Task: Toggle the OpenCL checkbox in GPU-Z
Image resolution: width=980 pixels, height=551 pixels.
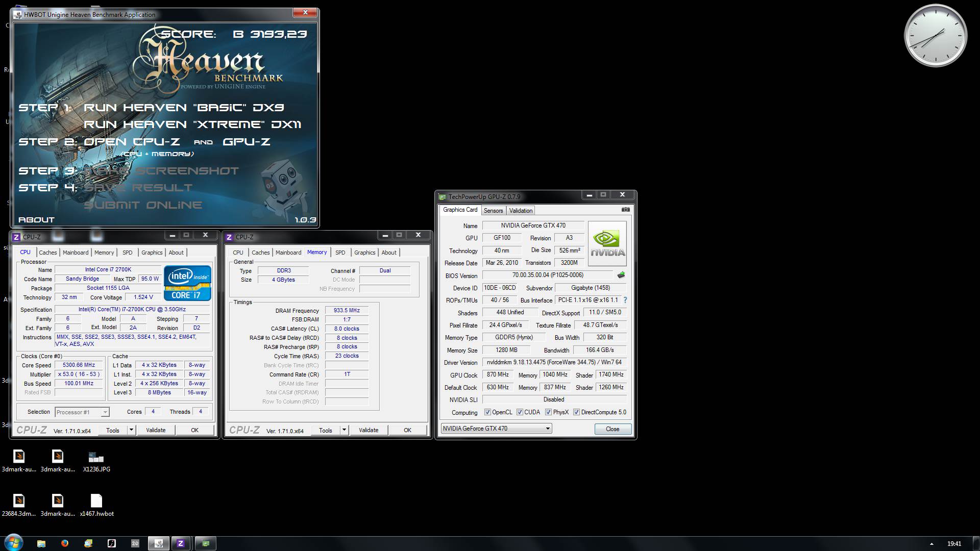Action: click(487, 412)
